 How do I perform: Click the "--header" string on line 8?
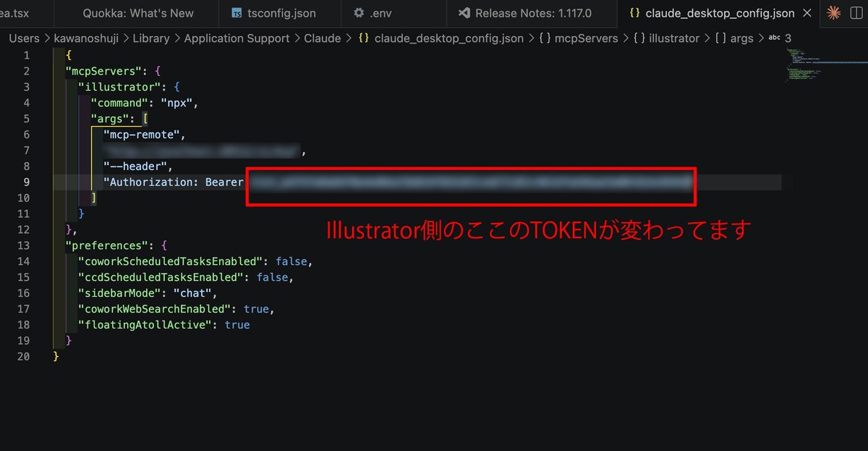coord(135,166)
